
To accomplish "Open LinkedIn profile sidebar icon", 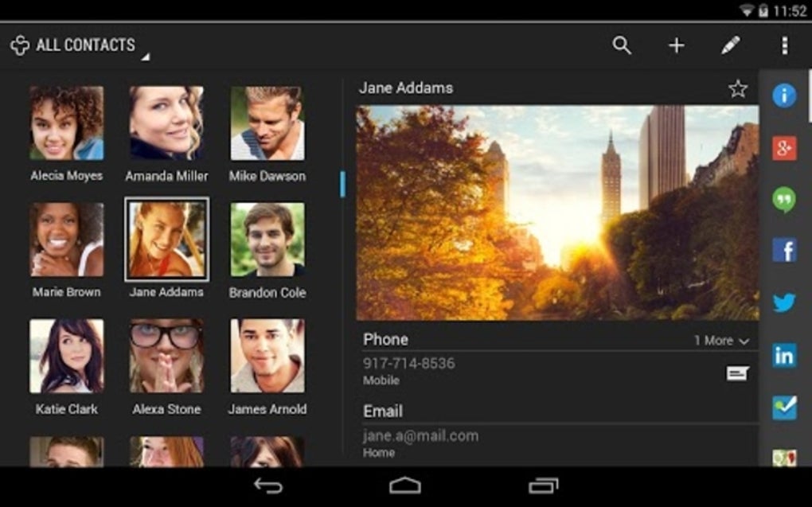I will pyautogui.click(x=784, y=355).
